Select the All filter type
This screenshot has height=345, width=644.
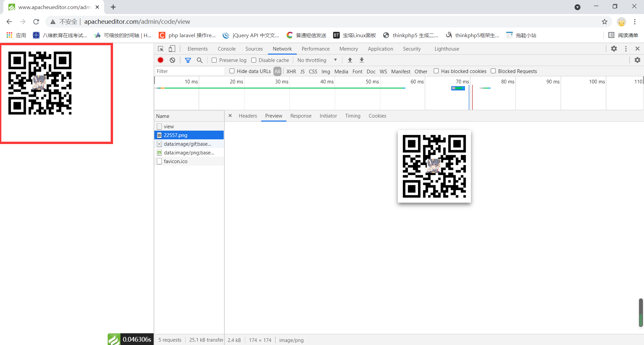(x=277, y=71)
